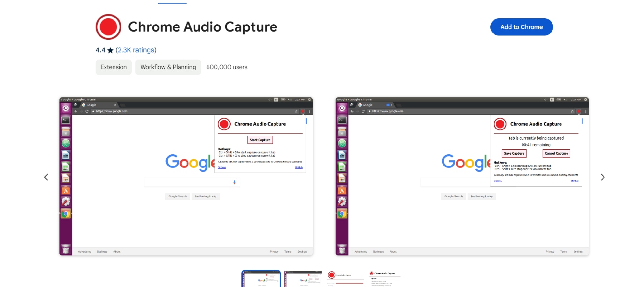The height and width of the screenshot is (287, 644).
Task: Click the Add to Chrome button
Action: (x=521, y=27)
